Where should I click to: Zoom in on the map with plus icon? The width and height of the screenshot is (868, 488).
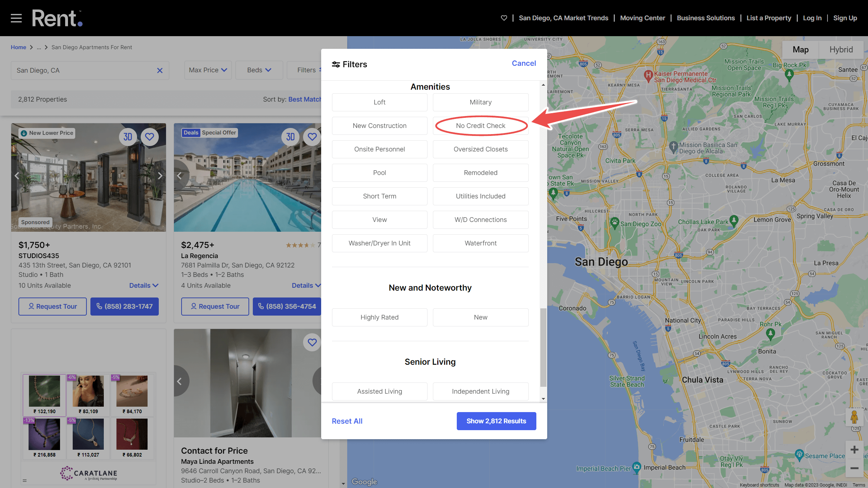(x=855, y=449)
